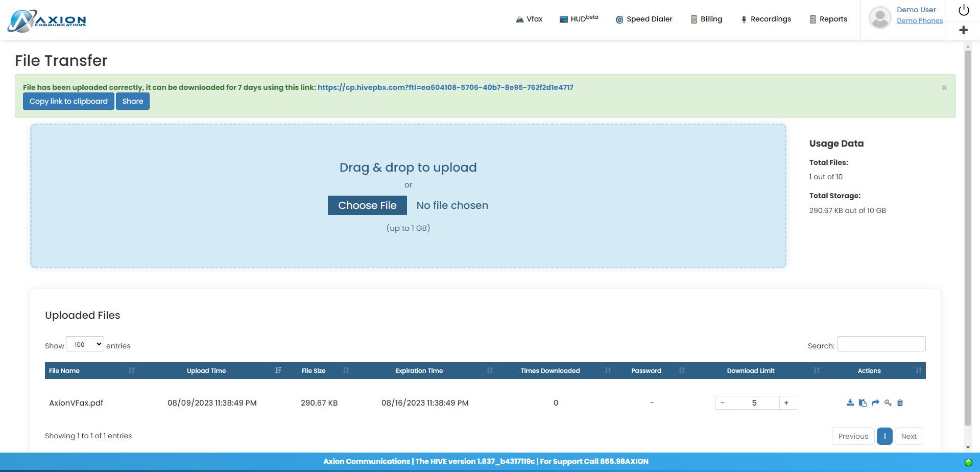980x472 pixels.
Task: Delete AxionVFax.pdf using the trash icon
Action: click(900, 403)
